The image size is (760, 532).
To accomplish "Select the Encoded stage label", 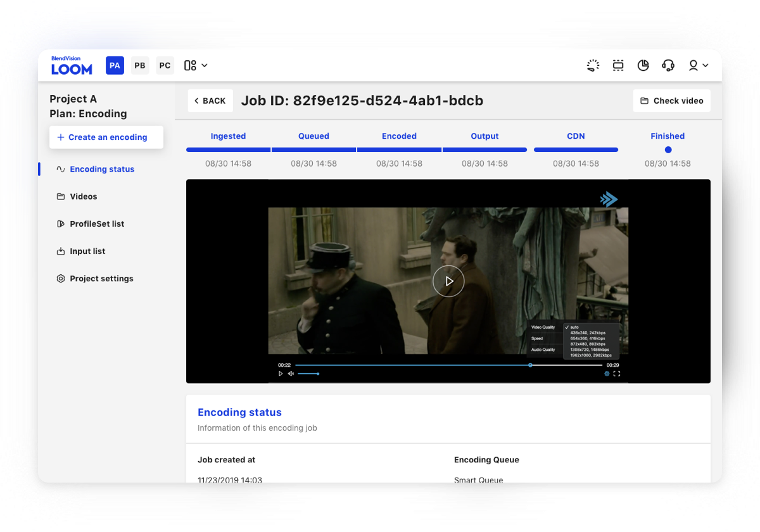I will 399,136.
